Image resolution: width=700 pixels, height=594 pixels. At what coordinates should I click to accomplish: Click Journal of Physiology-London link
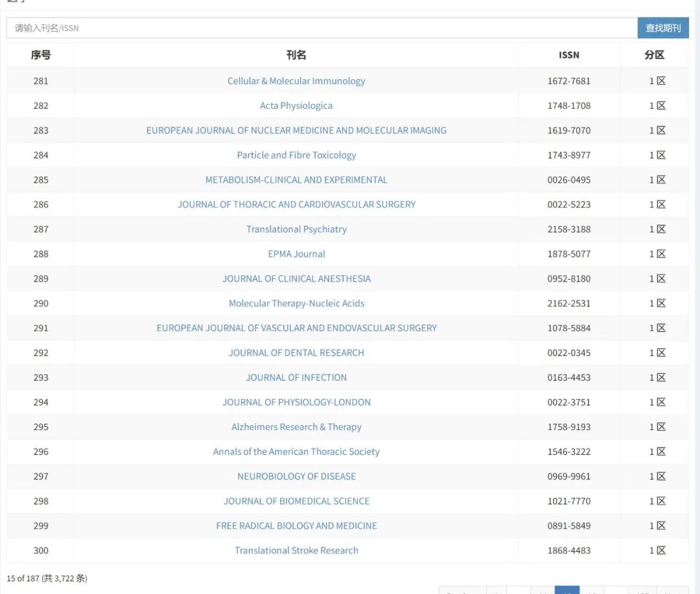(296, 402)
